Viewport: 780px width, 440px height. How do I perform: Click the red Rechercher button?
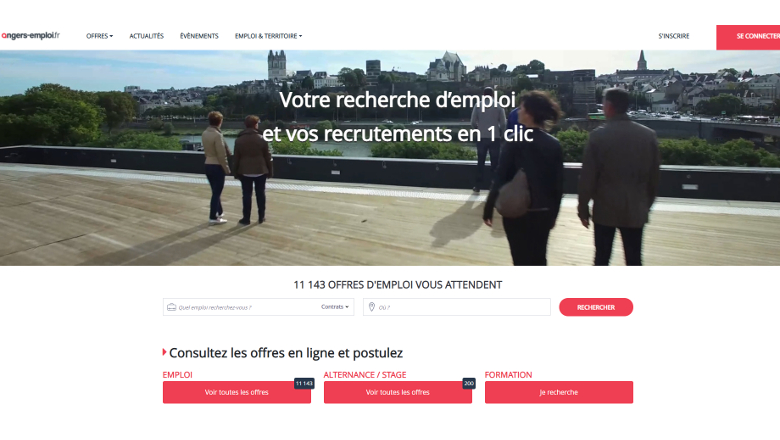596,307
